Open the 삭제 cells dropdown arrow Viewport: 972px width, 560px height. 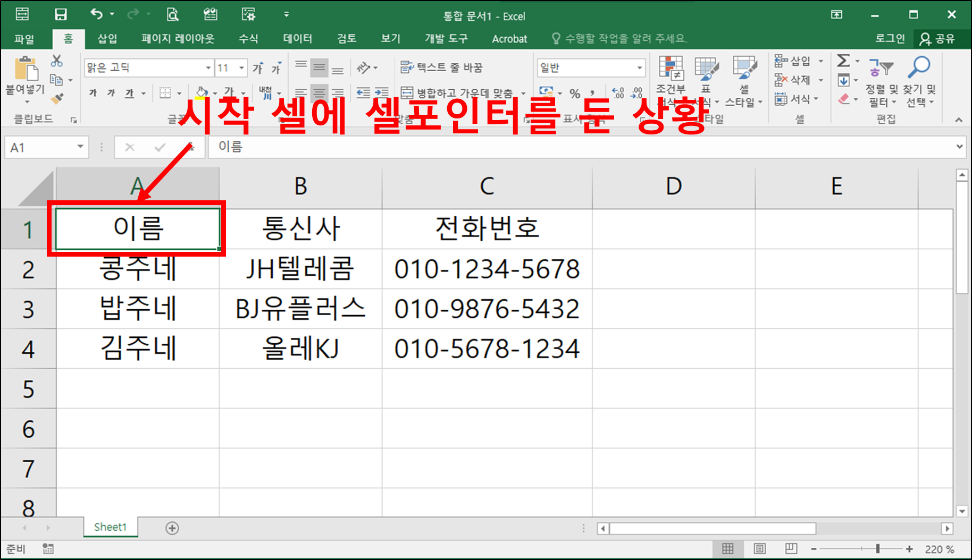click(820, 80)
